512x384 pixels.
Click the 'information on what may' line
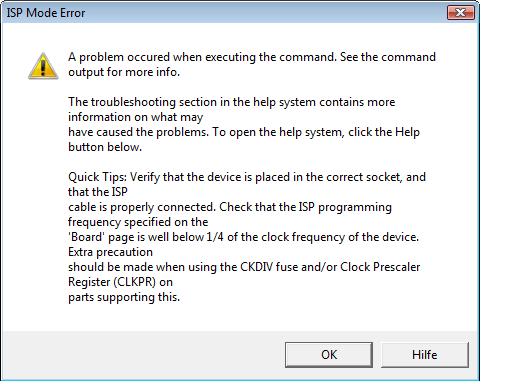(136, 117)
